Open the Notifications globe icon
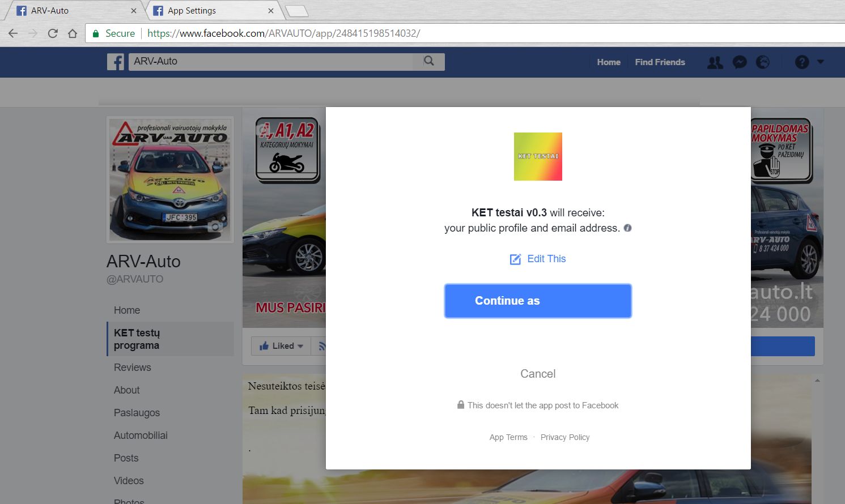The width and height of the screenshot is (845, 504). tap(763, 62)
